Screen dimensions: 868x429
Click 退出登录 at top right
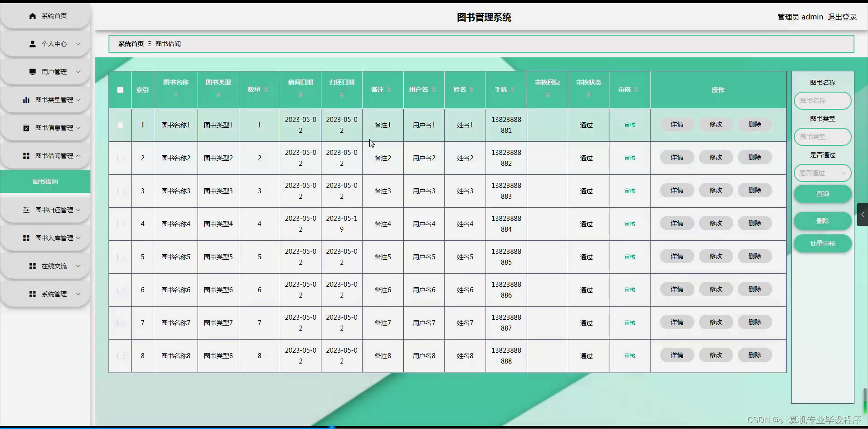[x=842, y=17]
